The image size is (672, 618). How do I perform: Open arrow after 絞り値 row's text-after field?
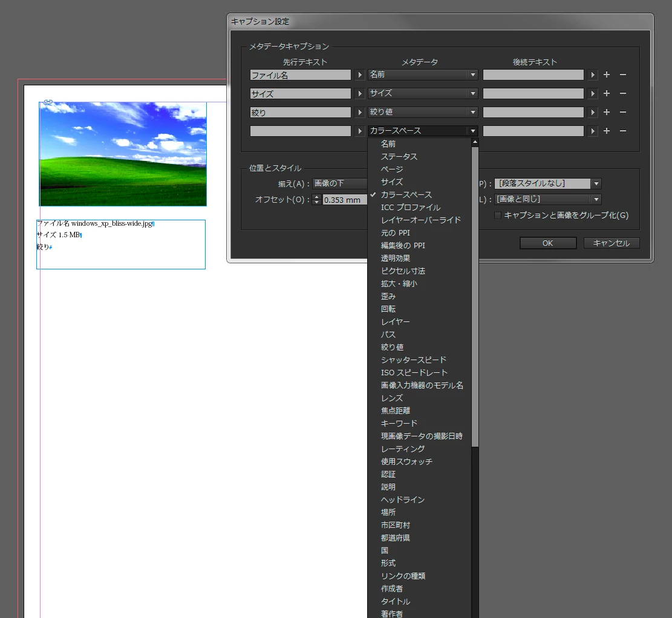592,113
